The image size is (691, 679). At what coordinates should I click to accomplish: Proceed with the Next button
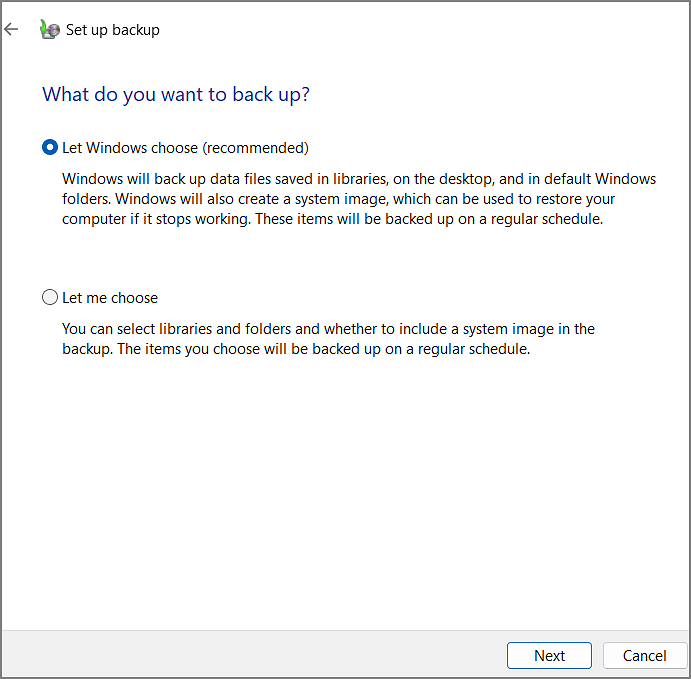549,656
